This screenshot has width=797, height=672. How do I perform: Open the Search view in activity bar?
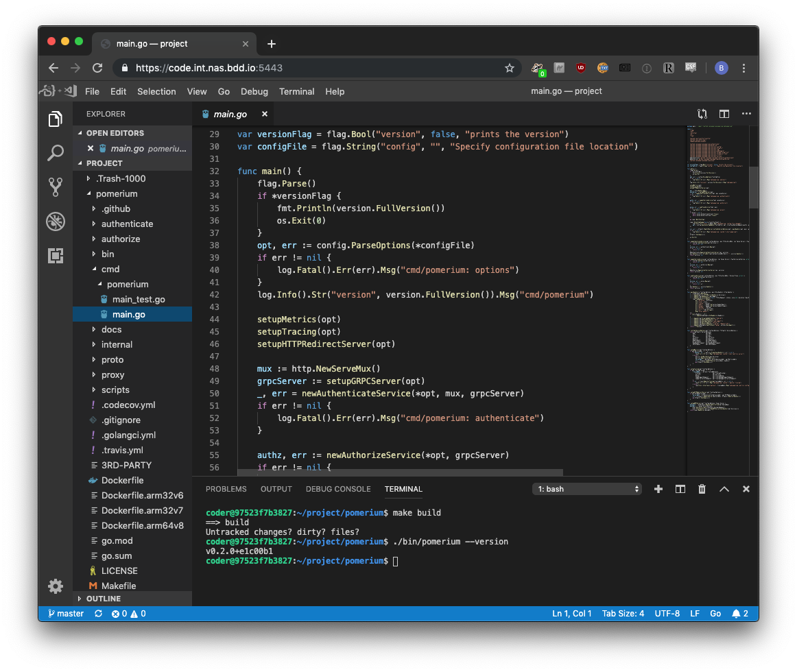coord(56,153)
